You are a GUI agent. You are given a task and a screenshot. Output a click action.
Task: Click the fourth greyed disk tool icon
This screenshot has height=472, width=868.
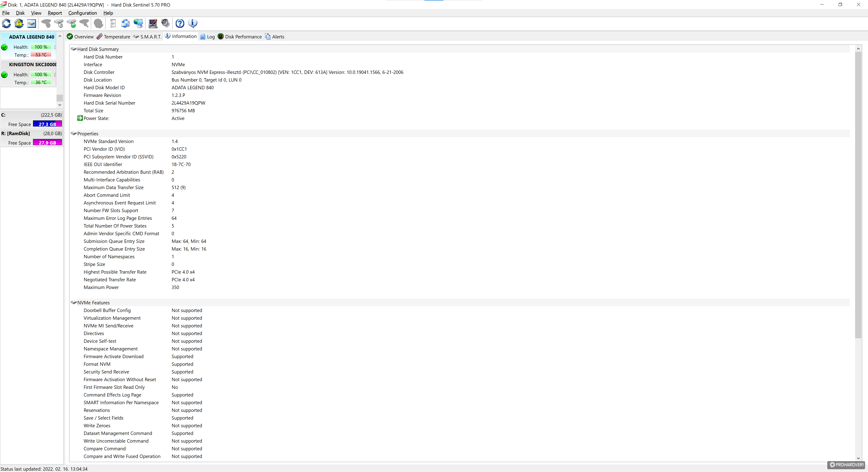tap(84, 23)
